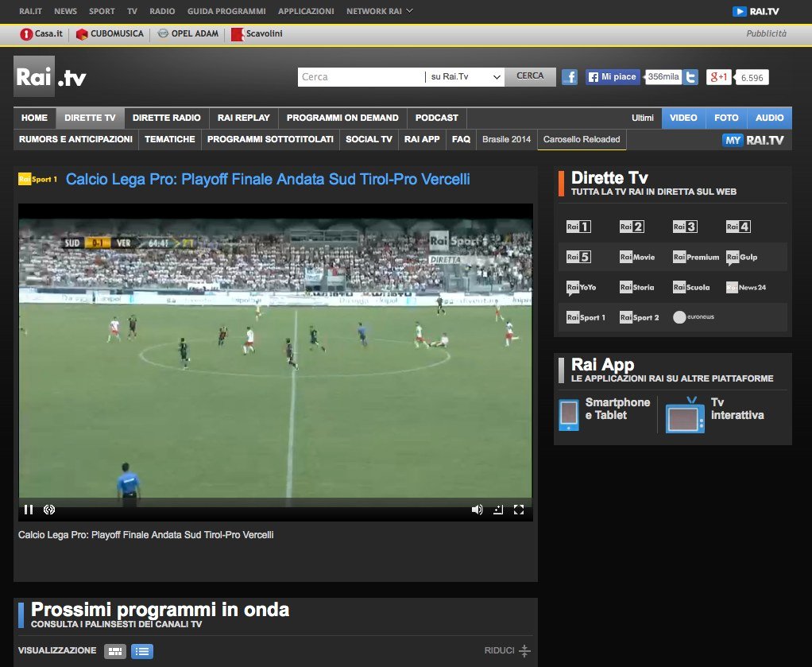Open PROGRAMMI ON DEMAND tab
This screenshot has width=812, height=667.
342,118
